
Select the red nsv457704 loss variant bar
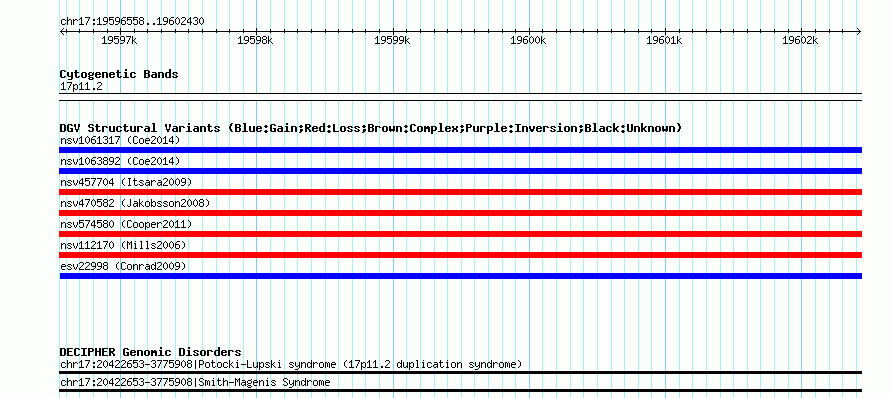click(x=460, y=192)
